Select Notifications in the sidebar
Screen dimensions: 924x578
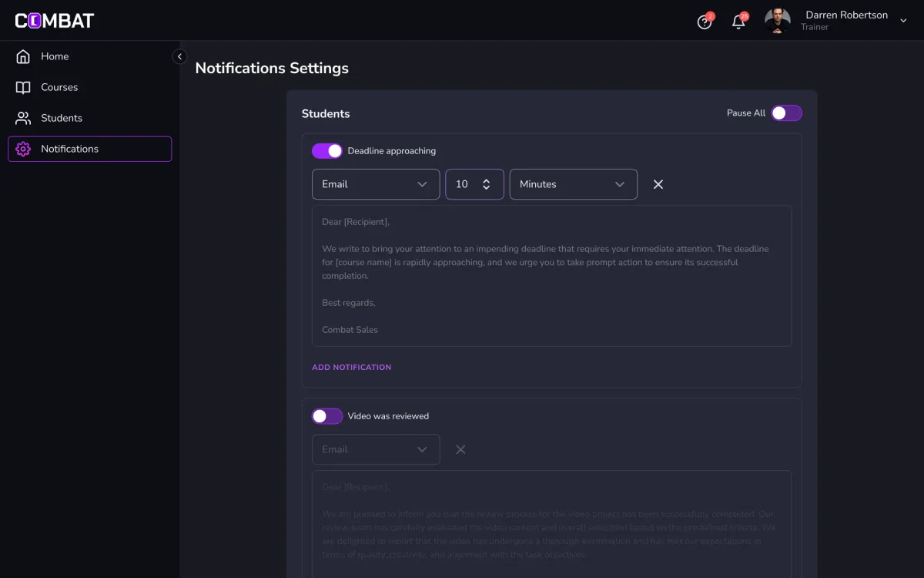click(89, 149)
